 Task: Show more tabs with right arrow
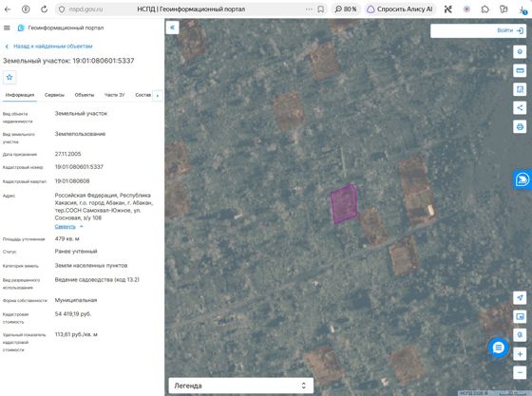tap(157, 96)
